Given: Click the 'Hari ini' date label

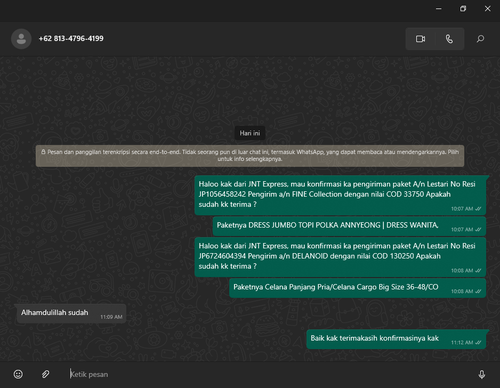Looking at the screenshot, I should coord(250,133).
